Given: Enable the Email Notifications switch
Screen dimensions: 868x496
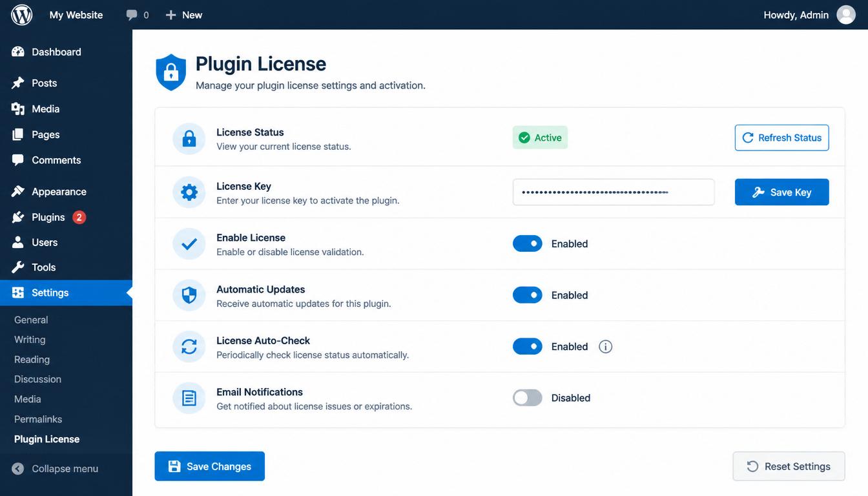Looking at the screenshot, I should 528,398.
